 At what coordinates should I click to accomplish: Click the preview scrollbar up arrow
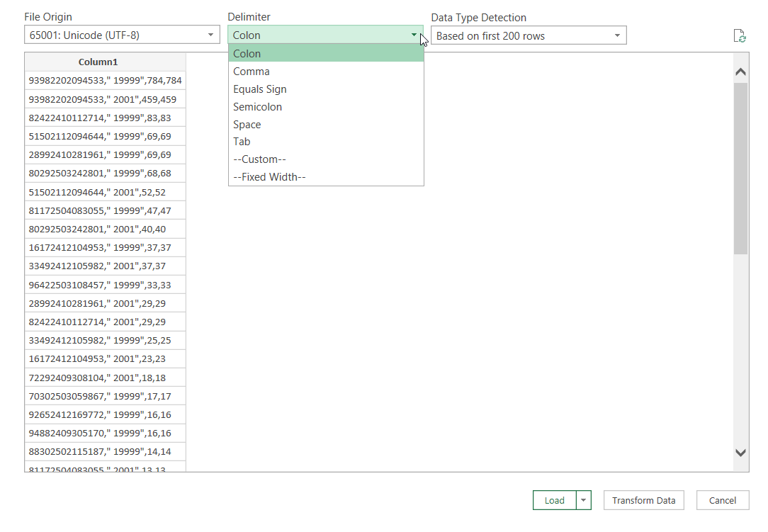pos(740,72)
